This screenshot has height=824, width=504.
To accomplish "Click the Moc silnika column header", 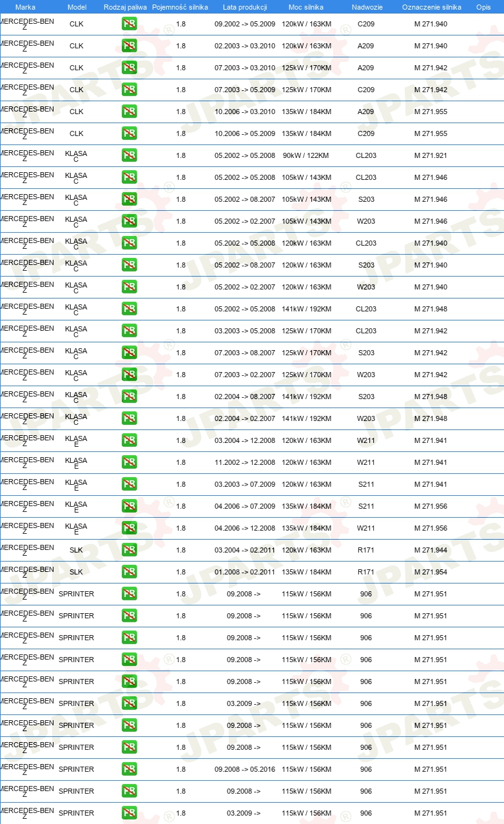I will [306, 7].
